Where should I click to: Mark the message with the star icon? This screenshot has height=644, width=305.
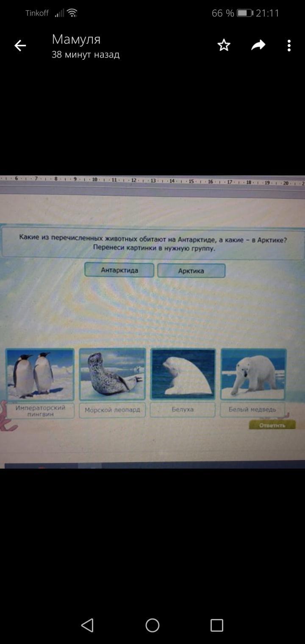coord(224,45)
